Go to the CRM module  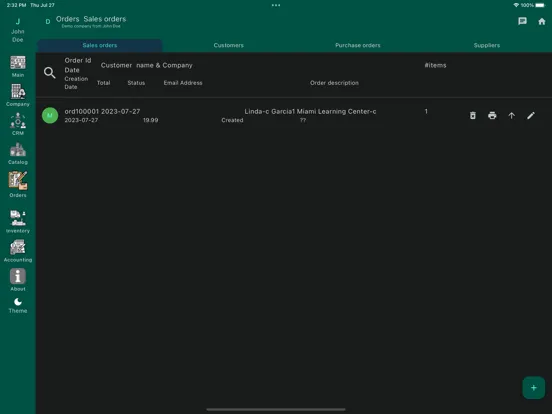(x=18, y=124)
